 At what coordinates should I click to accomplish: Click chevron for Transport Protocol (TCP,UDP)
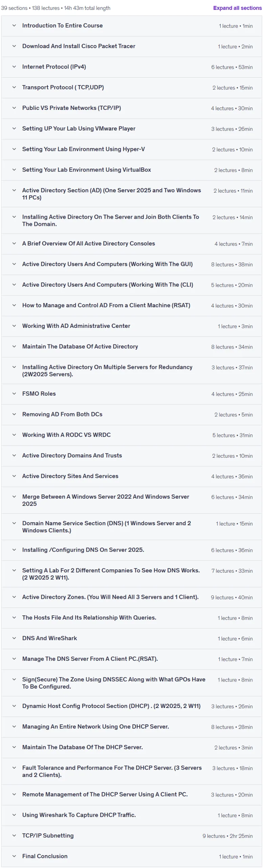tap(14, 87)
